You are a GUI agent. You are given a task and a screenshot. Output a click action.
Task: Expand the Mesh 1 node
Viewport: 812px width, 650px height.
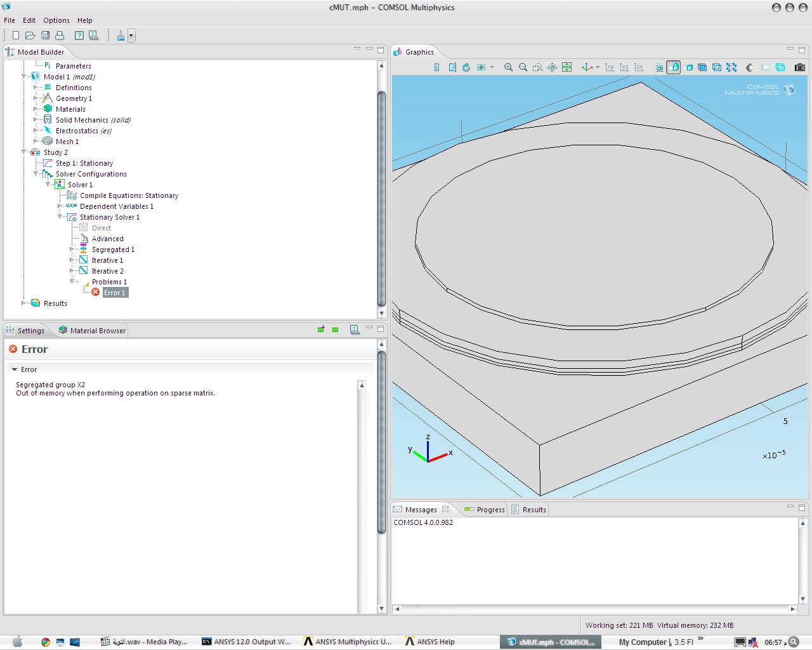click(36, 142)
